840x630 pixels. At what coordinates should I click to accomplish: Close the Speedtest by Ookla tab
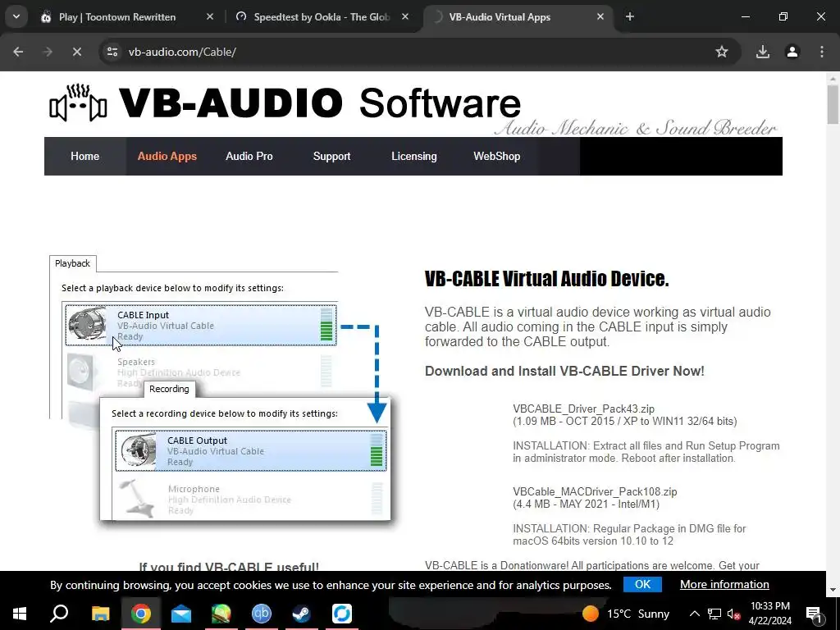pos(405,16)
